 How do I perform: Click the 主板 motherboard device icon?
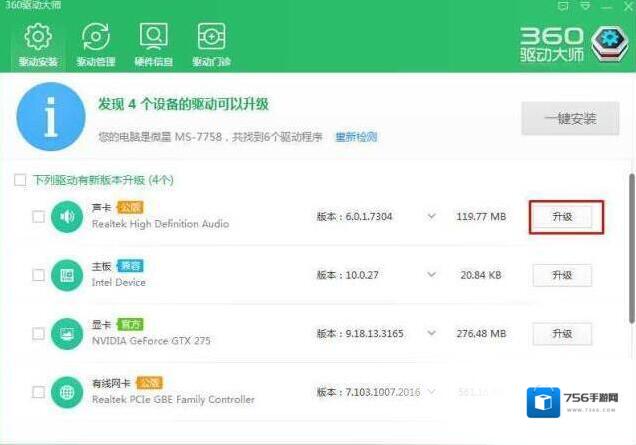(x=68, y=274)
